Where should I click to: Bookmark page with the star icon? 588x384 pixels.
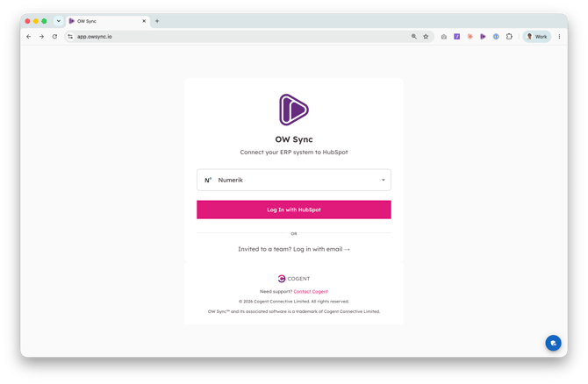point(426,36)
